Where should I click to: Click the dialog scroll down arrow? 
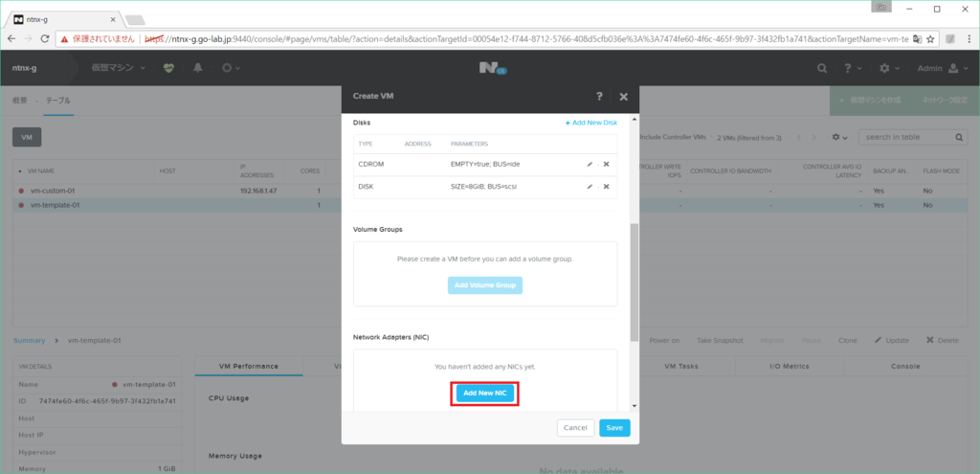pos(635,406)
